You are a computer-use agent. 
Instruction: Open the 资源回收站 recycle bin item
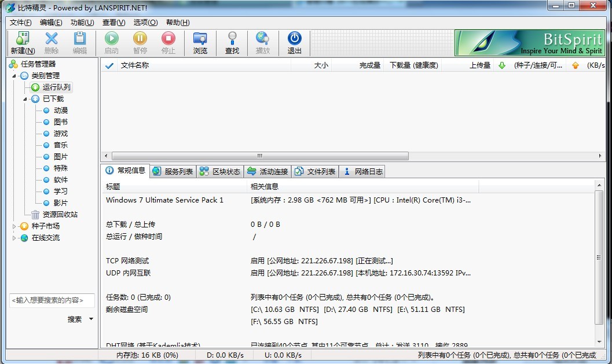point(60,215)
